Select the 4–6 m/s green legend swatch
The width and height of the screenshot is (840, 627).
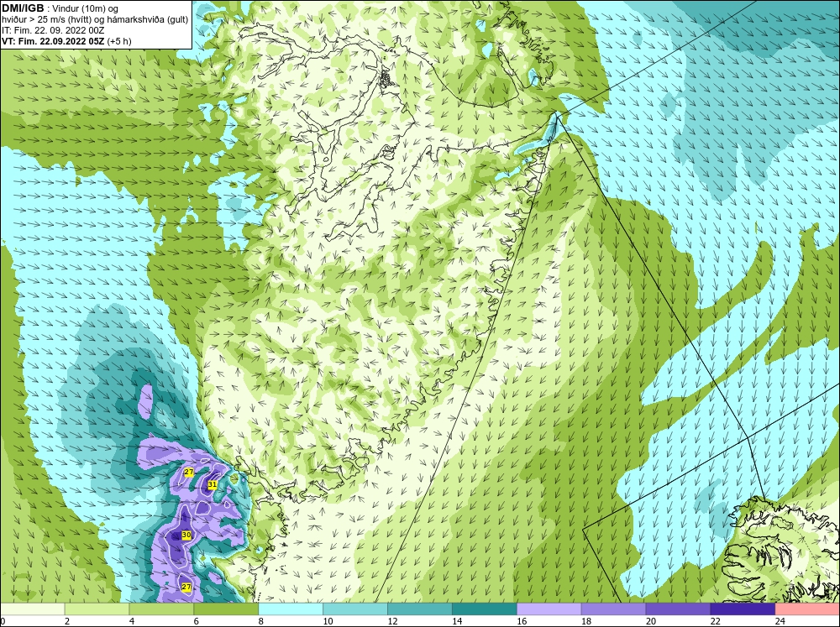[x=161, y=609]
